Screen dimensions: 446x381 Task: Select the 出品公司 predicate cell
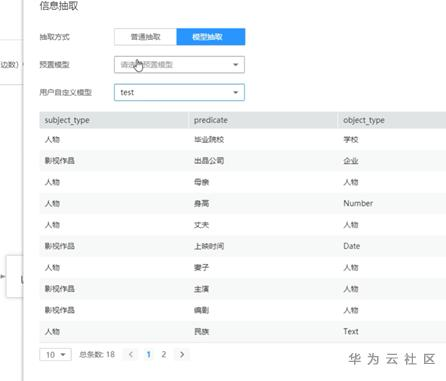coord(209,161)
